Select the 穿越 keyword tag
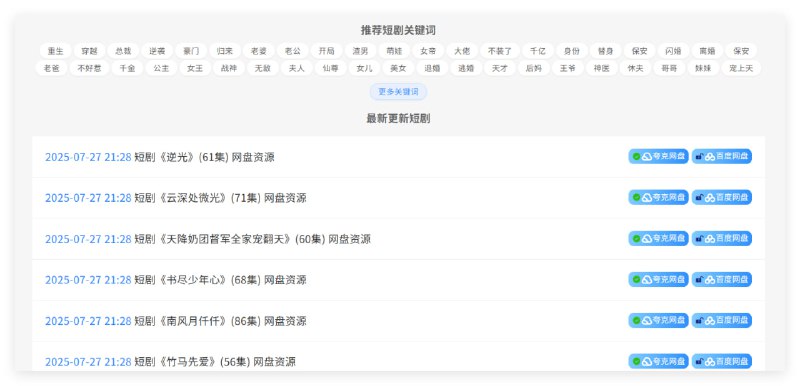Image resolution: width=800 pixels, height=386 pixels. [89, 51]
